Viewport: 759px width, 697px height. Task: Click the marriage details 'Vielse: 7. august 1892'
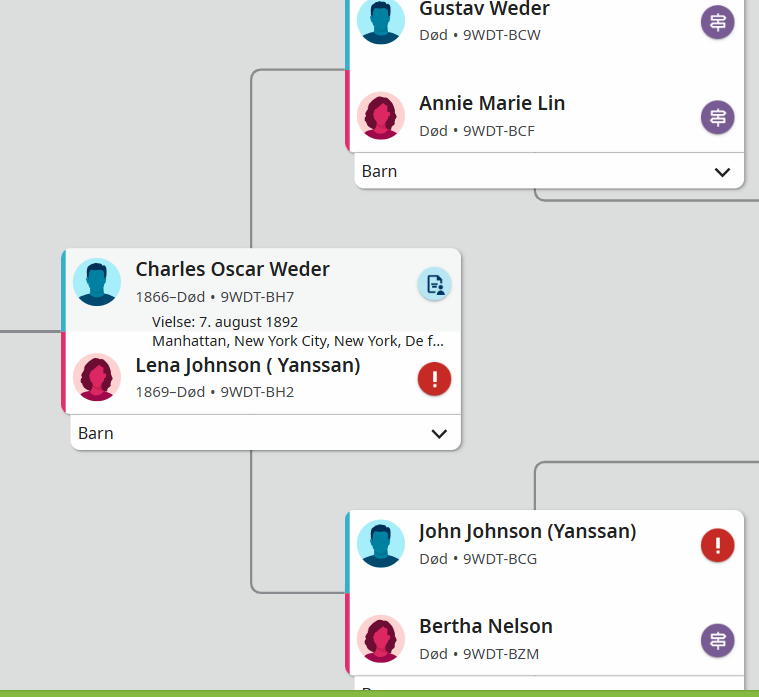225,322
